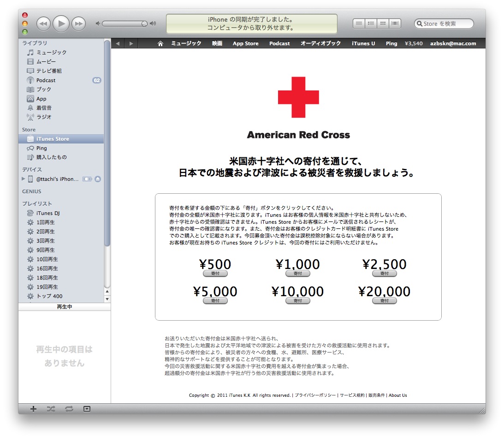504x442 pixels.
Task: Switch to Cover Flow view
Action: point(395,24)
